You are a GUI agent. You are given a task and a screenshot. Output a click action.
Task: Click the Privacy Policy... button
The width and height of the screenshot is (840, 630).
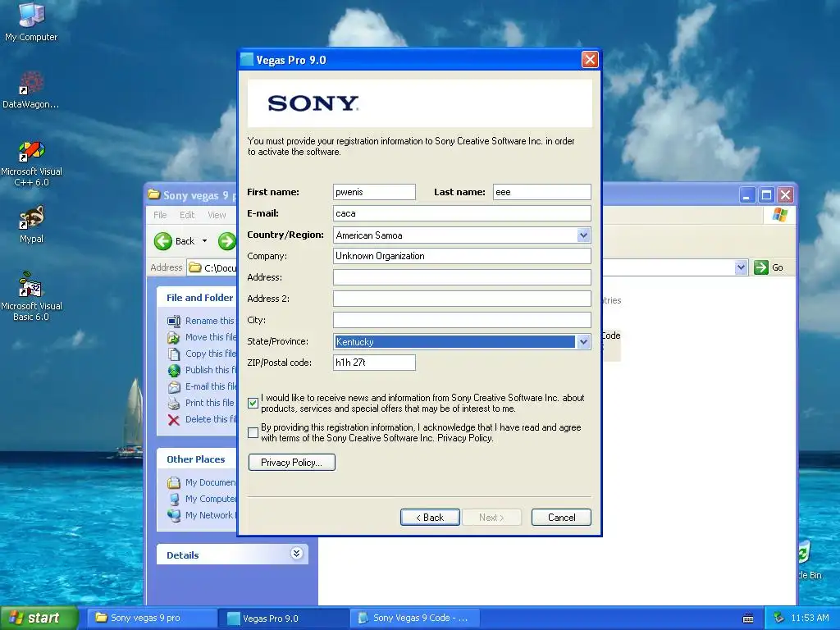[x=292, y=463]
